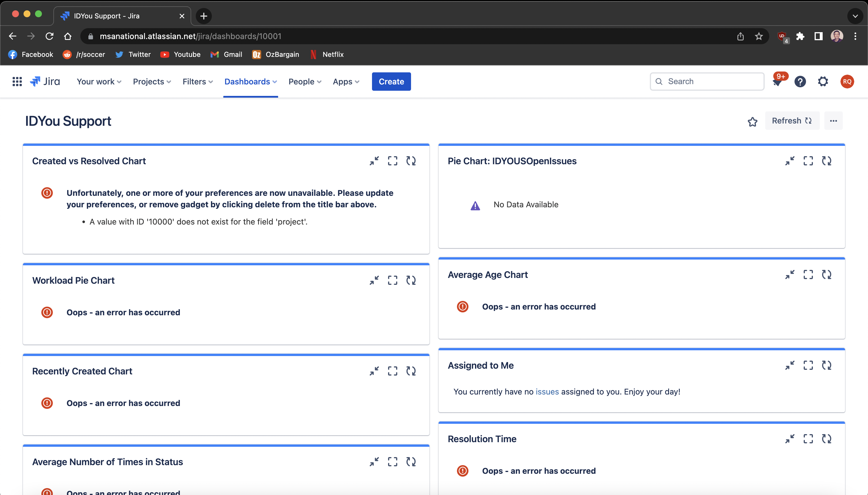868x495 pixels.
Task: Expand the Filters dropdown
Action: (x=198, y=82)
